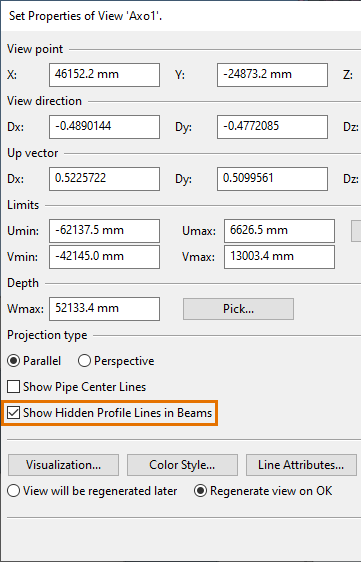
Task: Edit the Vmax limit field
Action: point(279,257)
